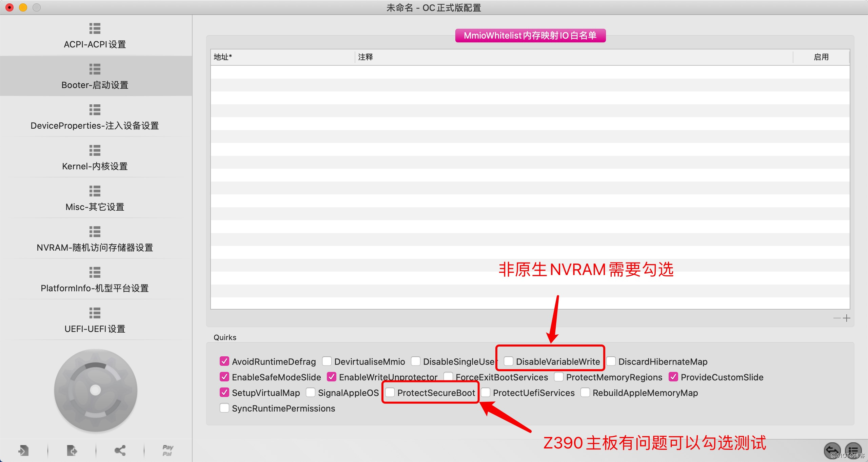Uncheck ProvideCustomSlide quirk
The image size is (868, 462).
[673, 377]
